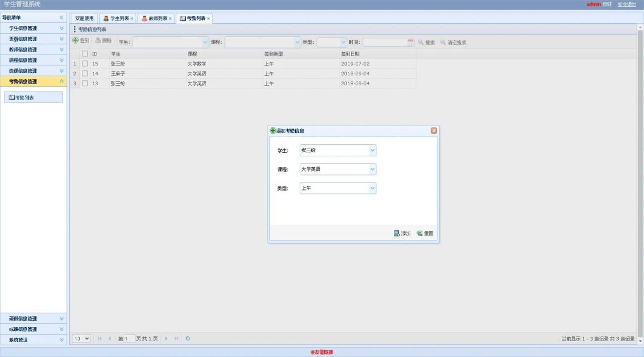Open the calendar picker in 时间 field
The height and width of the screenshot is (357, 644).
pyautogui.click(x=411, y=42)
